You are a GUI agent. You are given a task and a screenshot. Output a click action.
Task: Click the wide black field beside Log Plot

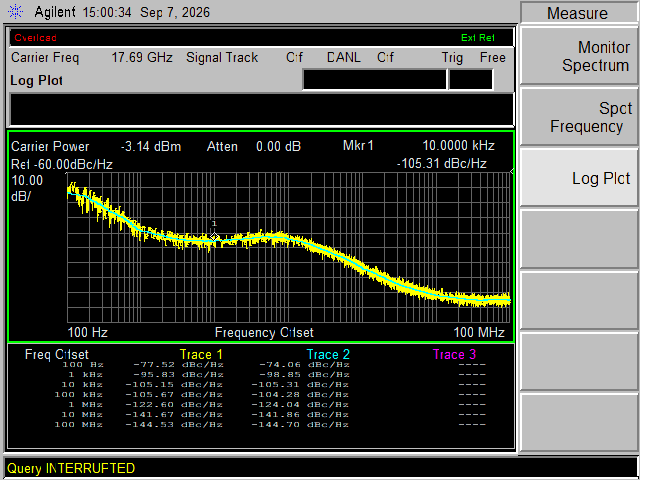point(375,79)
